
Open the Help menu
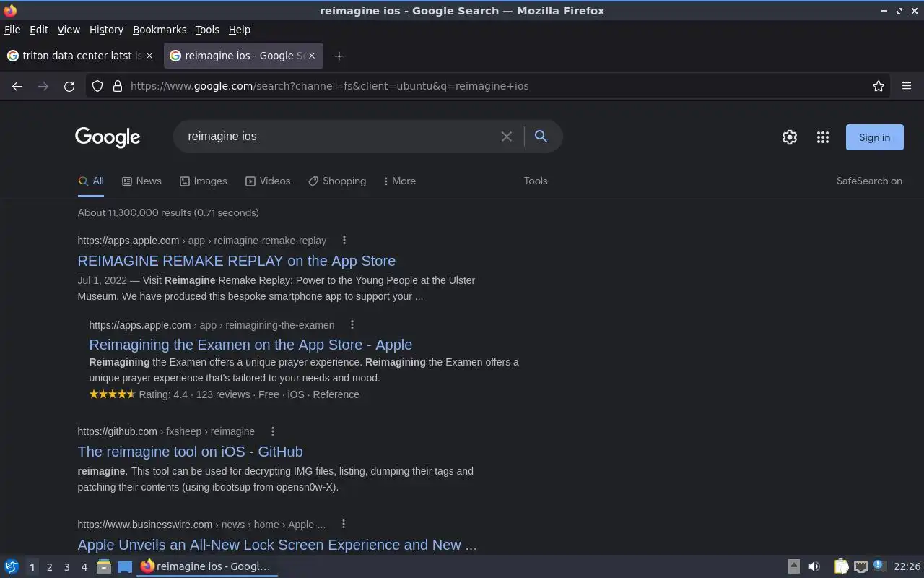[240, 30]
